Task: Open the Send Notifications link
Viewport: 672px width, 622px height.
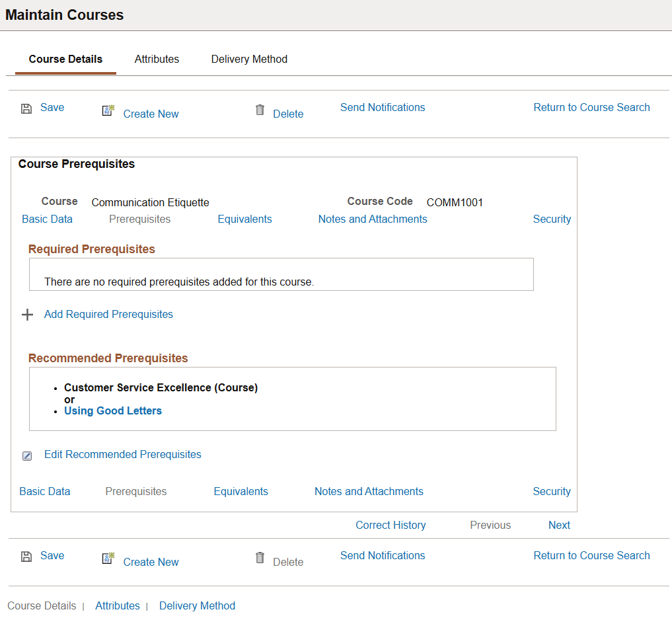Action: coord(383,107)
